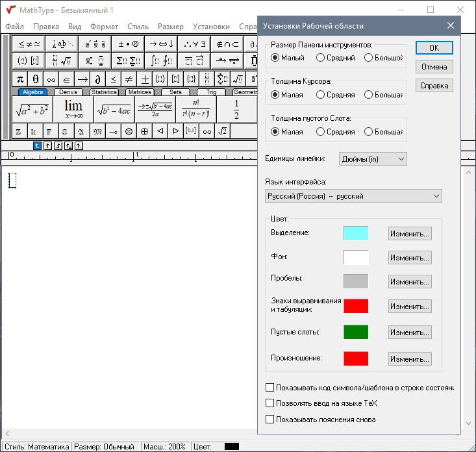The height and width of the screenshot is (452, 476).
Task: Click the cyan Выделение color swatch
Action: (356, 233)
